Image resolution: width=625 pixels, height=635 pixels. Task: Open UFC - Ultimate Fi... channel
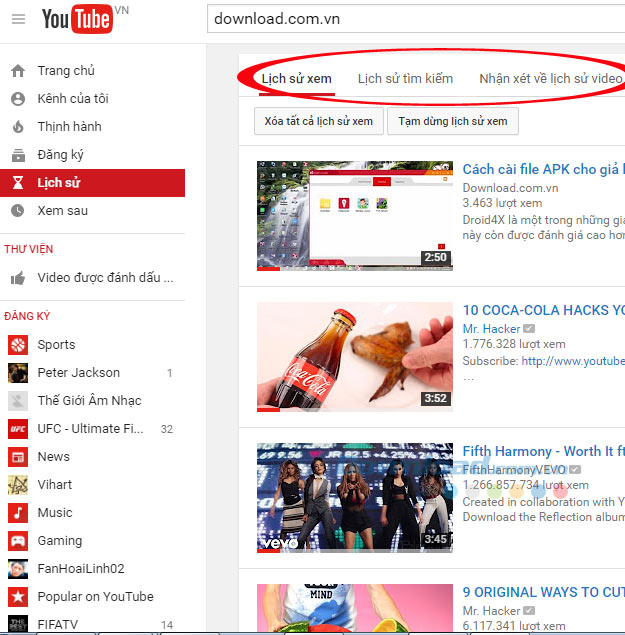pyautogui.click(x=92, y=429)
